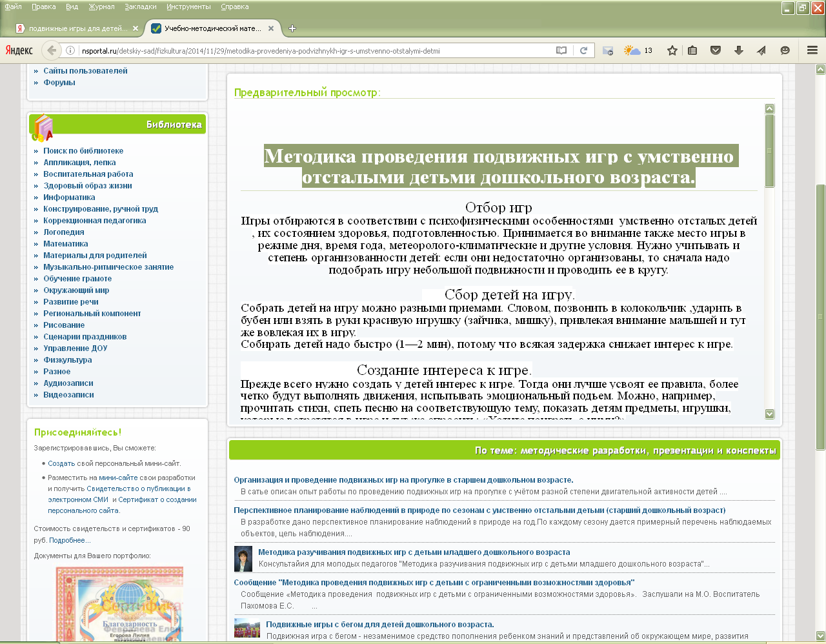Screen dimensions: 826x644
Task: Go to 'Логопедия' section
Action: pyautogui.click(x=64, y=232)
